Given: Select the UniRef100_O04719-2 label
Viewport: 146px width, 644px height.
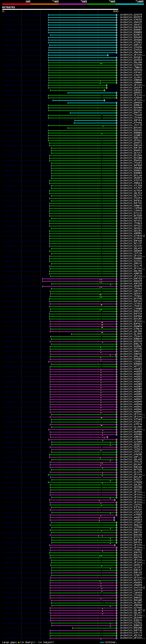Looking at the screenshot, I should pyautogui.click(x=132, y=588).
